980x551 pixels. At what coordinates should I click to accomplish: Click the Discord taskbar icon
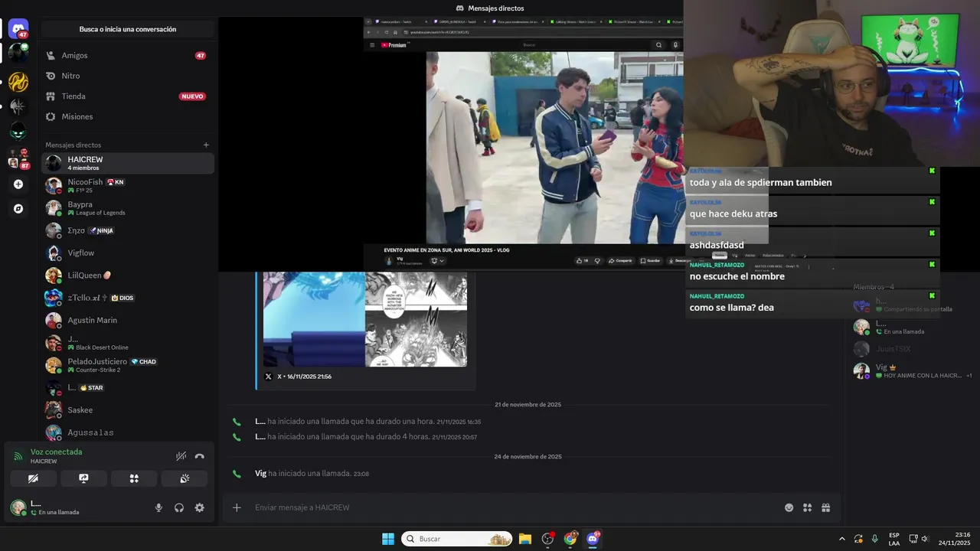[x=593, y=539]
